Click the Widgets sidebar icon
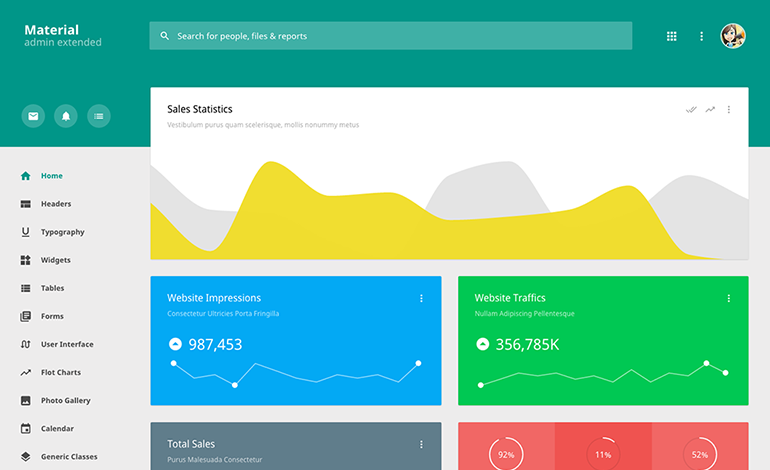770x470 pixels. point(26,260)
